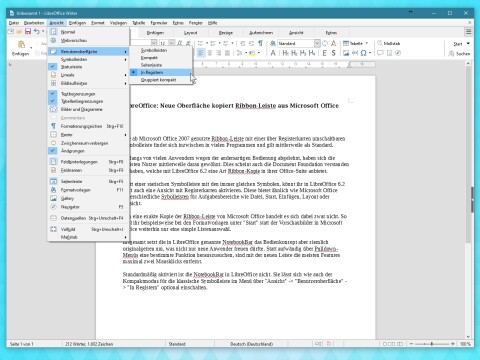Open the Bearbeiten menu

[x=34, y=23]
